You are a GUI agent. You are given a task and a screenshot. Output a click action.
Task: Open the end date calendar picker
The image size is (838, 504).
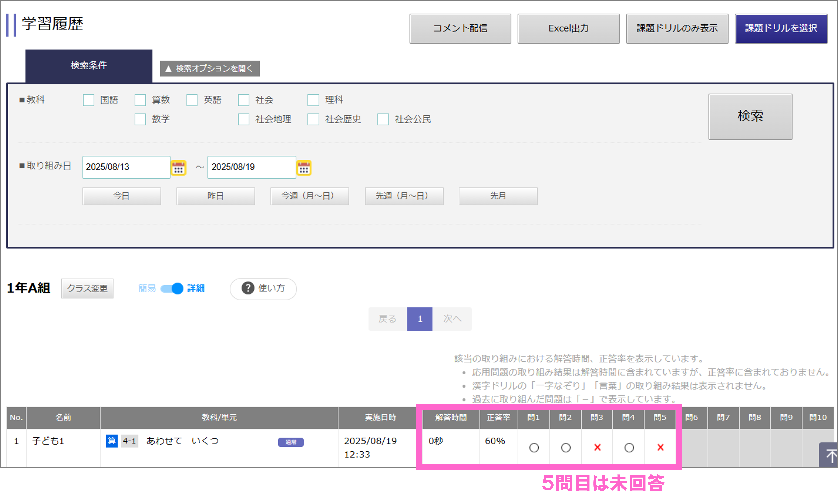pyautogui.click(x=304, y=168)
